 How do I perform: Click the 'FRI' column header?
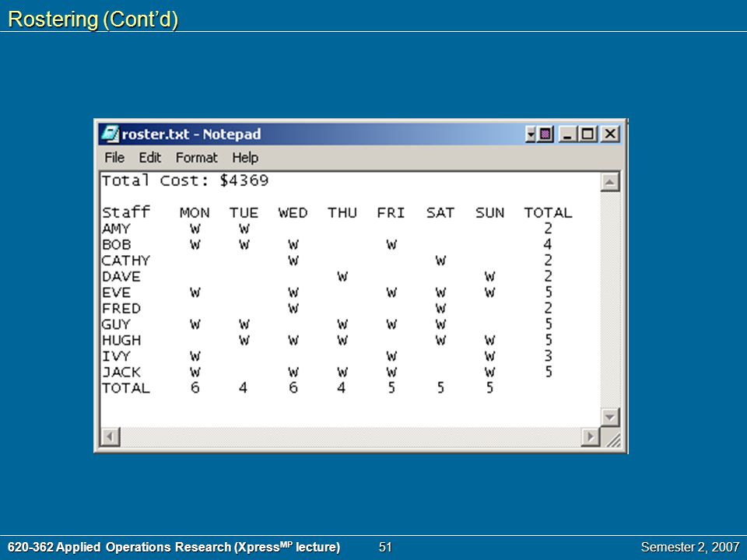(x=391, y=213)
